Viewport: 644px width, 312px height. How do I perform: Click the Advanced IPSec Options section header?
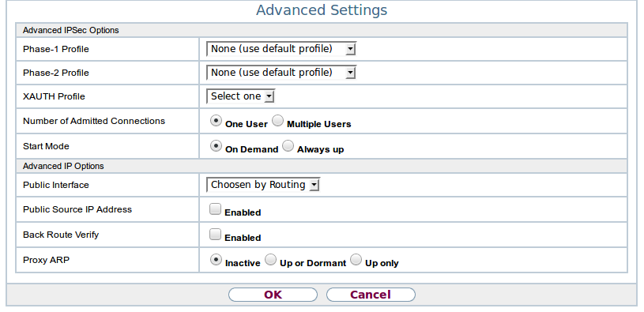coord(321,30)
